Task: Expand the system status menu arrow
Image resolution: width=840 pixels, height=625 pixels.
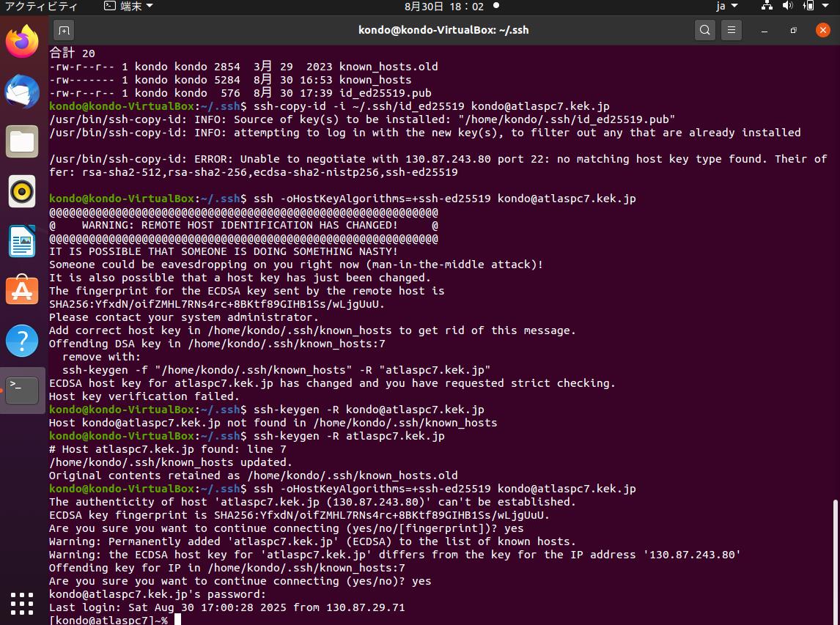Action: pos(828,7)
